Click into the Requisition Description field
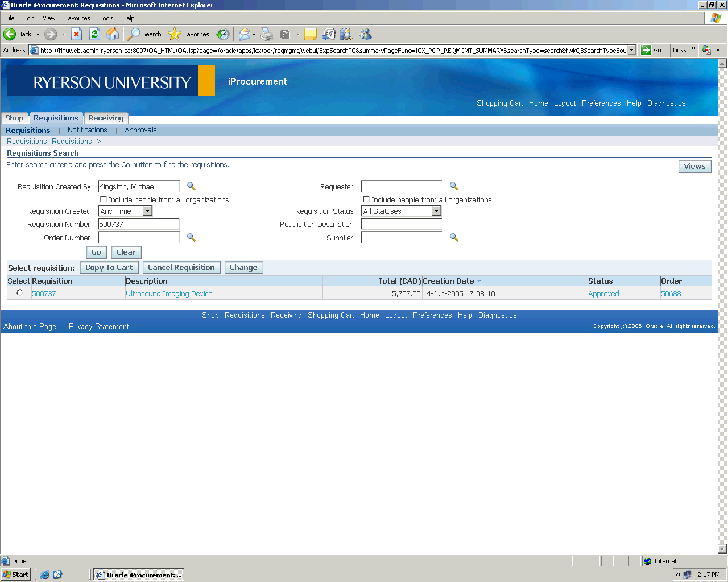The height and width of the screenshot is (582, 728). pos(402,225)
